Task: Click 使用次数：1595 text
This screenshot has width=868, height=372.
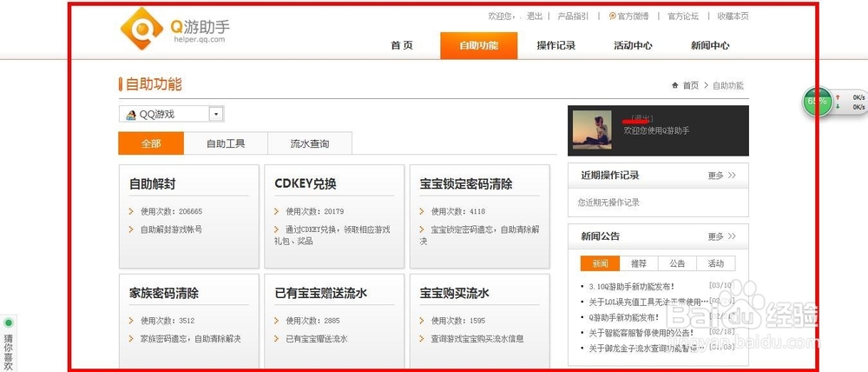Action: click(458, 321)
